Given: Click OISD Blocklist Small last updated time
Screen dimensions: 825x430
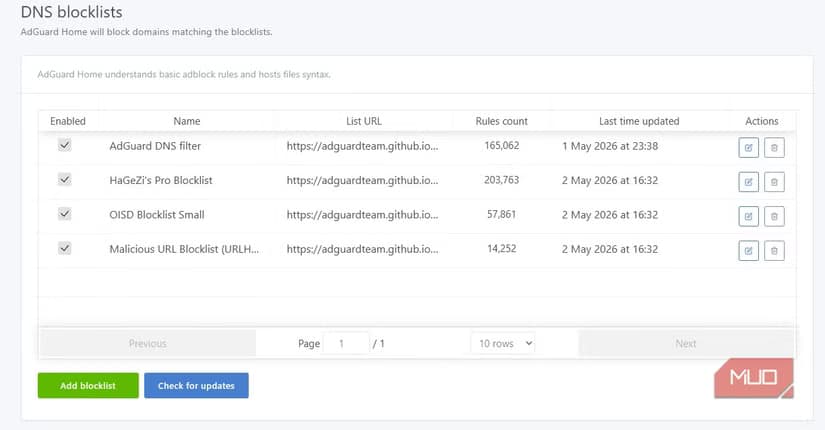Looking at the screenshot, I should (x=610, y=214).
